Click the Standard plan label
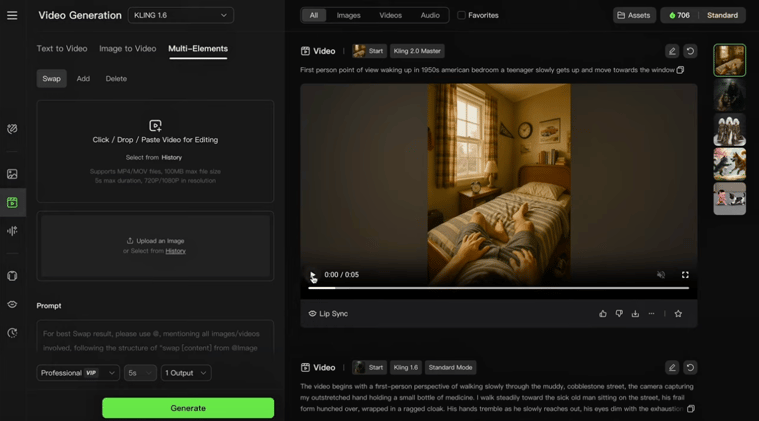 pyautogui.click(x=722, y=15)
